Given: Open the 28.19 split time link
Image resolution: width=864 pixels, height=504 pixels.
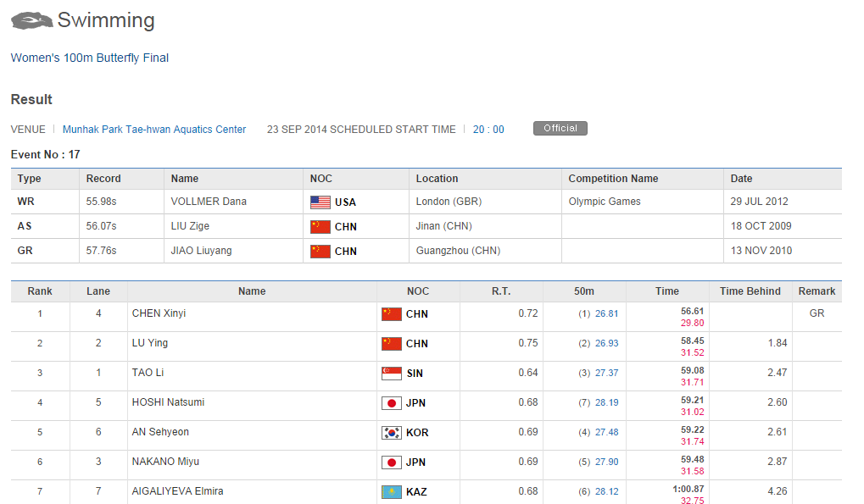Looking at the screenshot, I should tap(607, 402).
